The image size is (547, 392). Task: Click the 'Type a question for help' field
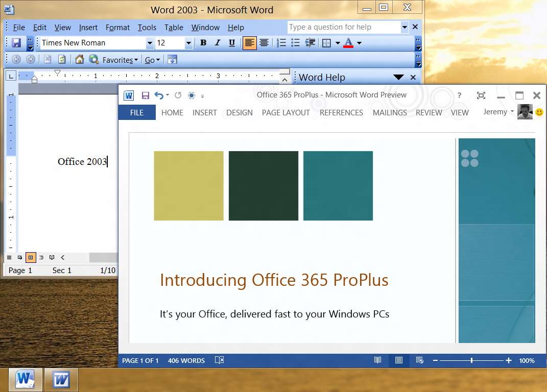coord(344,27)
